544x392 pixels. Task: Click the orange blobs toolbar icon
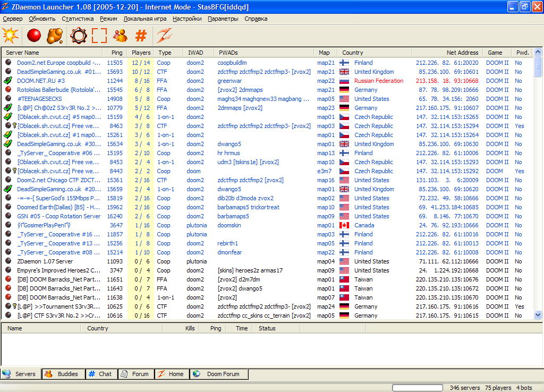(55, 35)
